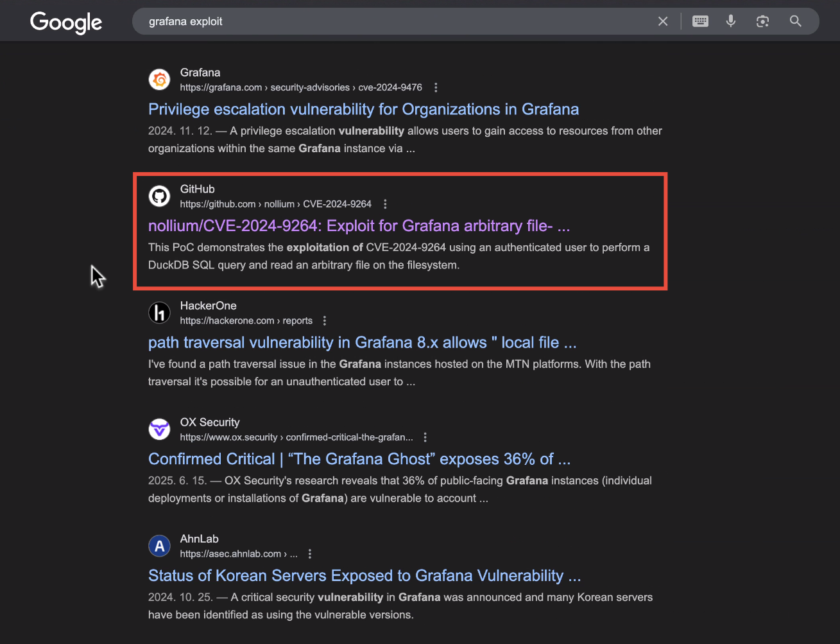Open search by image camera icon
Screen dimensions: 840x644
[762, 21]
